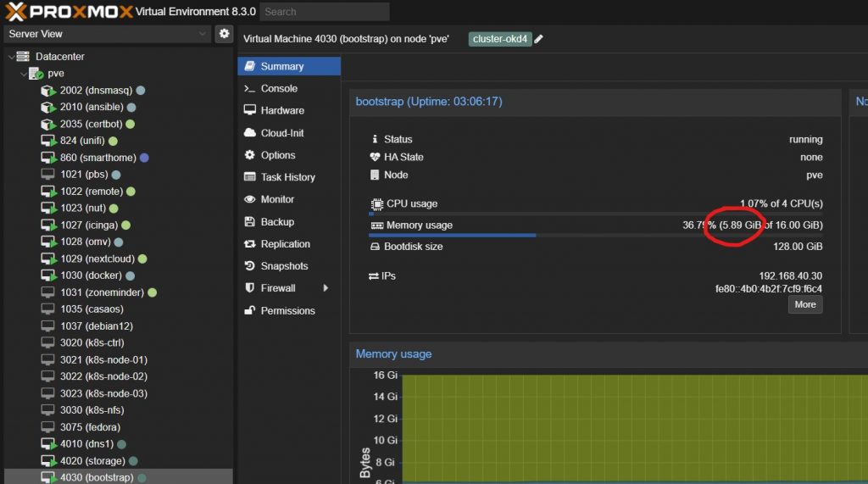Click the HA State heartbeat icon
868x484 pixels.
[x=376, y=157]
